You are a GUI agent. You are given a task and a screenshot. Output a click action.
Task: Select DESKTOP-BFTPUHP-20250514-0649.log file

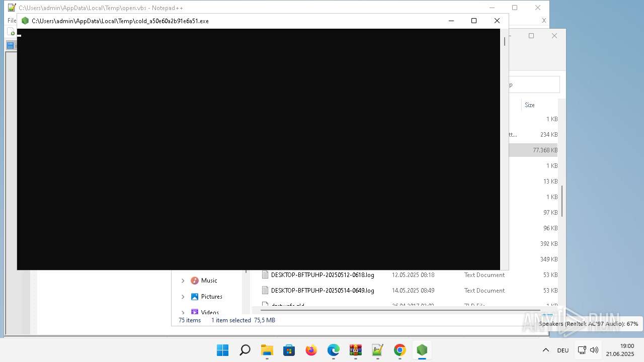323,291
